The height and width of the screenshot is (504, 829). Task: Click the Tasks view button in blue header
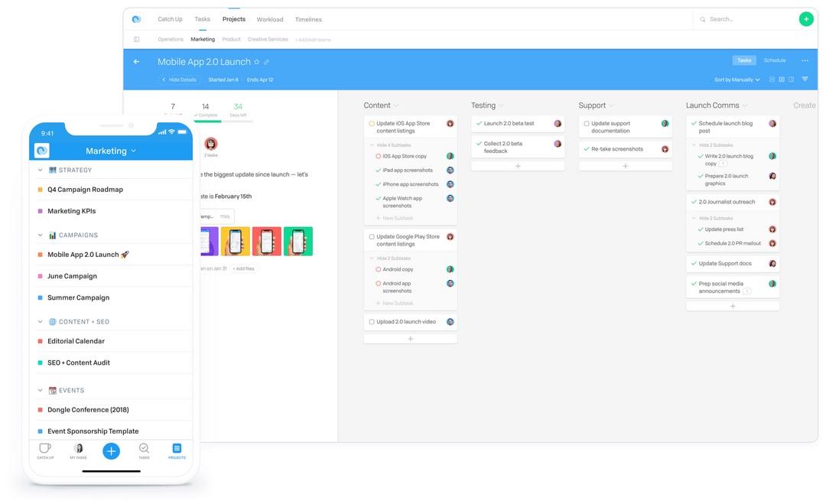[744, 60]
